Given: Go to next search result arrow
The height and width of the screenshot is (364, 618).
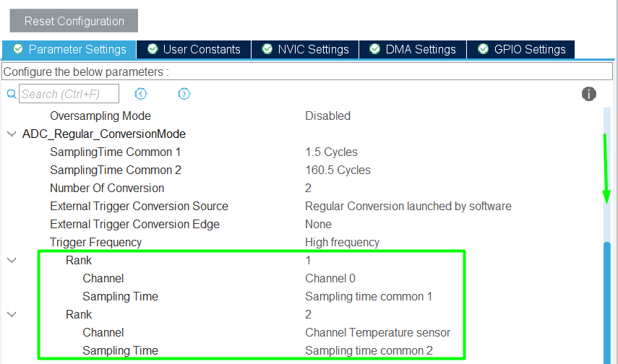Looking at the screenshot, I should click(x=184, y=94).
